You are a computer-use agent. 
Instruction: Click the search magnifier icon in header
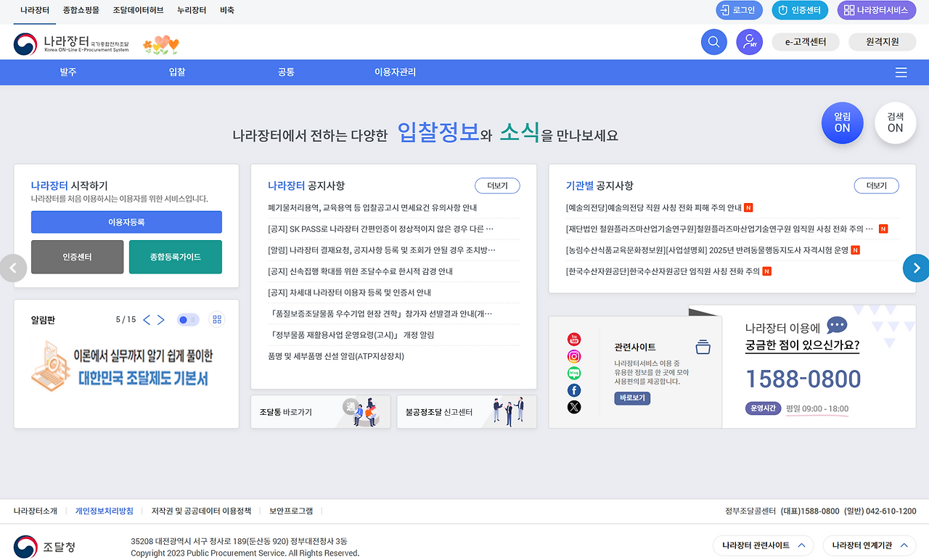click(x=714, y=42)
